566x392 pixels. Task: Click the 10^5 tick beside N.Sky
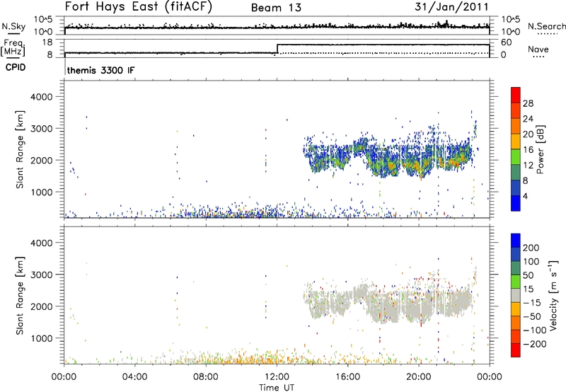tap(43, 19)
